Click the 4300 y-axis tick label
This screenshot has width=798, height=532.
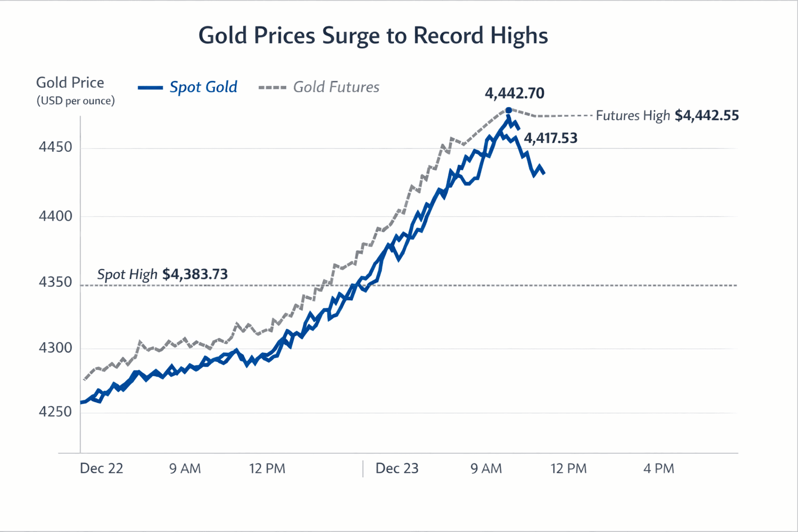(56, 348)
